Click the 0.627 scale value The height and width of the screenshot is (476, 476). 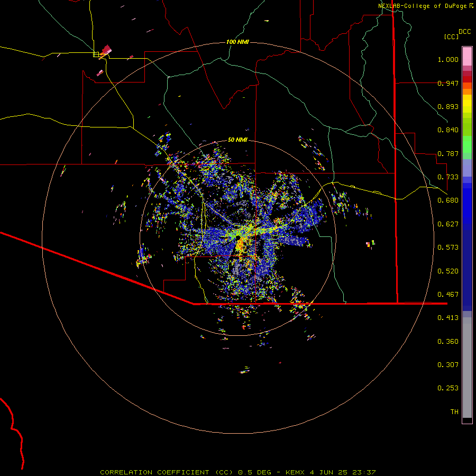(448, 224)
